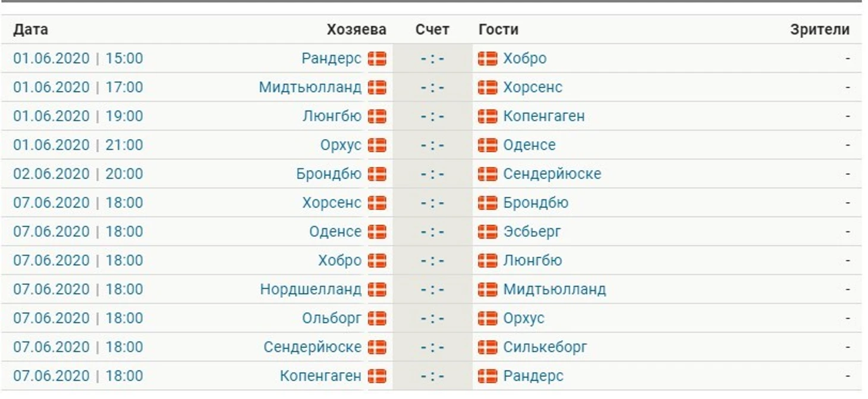Viewport: 868px width, 399px height.
Task: Click the flag icon next to guest Силькеборг
Action: pyautogui.click(x=488, y=347)
